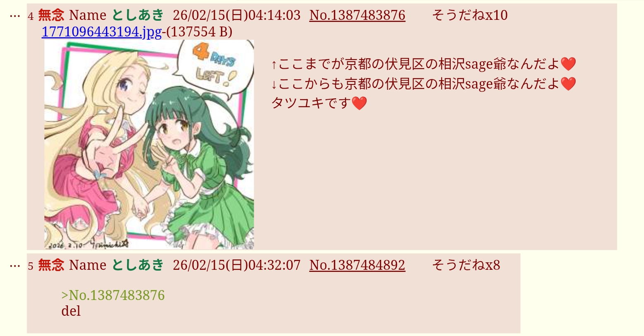Click the としあき name on post 4

tap(138, 15)
